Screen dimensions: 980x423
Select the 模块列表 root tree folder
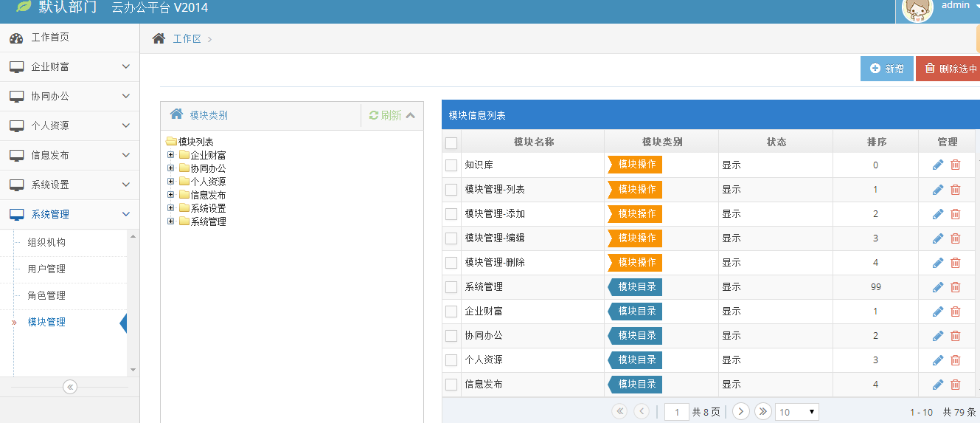190,142
